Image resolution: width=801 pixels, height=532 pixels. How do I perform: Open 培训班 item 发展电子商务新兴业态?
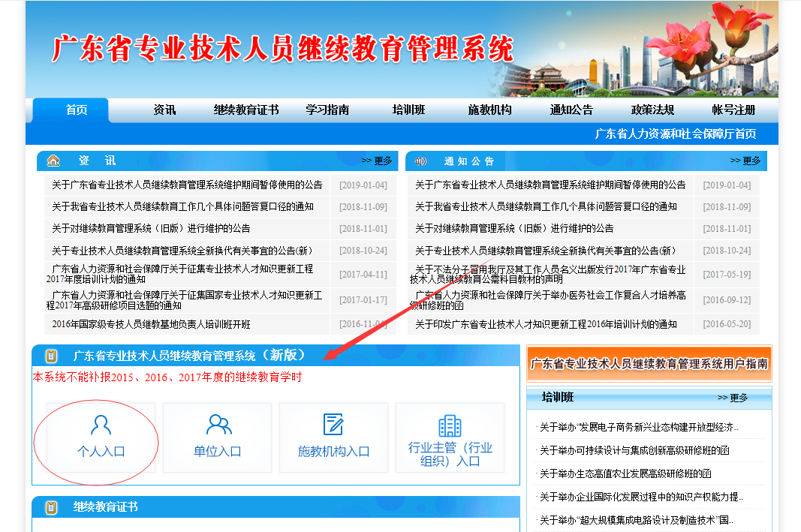[x=639, y=428]
